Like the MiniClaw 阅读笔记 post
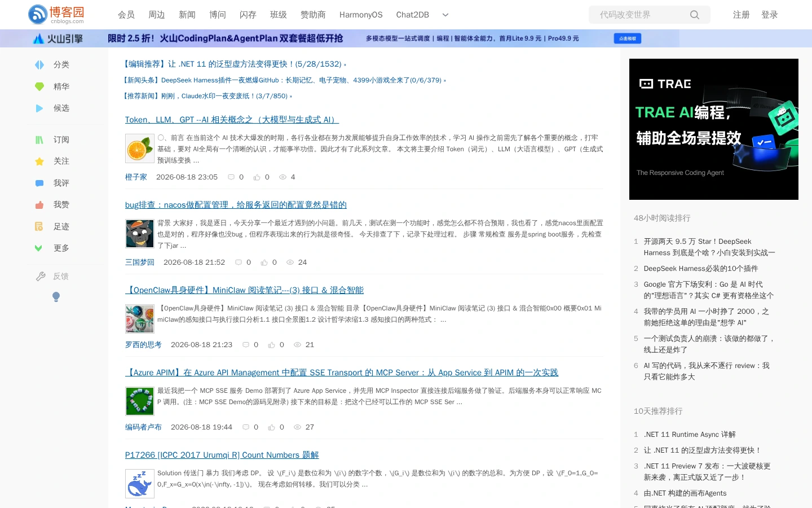The width and height of the screenshot is (812, 508). tap(271, 345)
